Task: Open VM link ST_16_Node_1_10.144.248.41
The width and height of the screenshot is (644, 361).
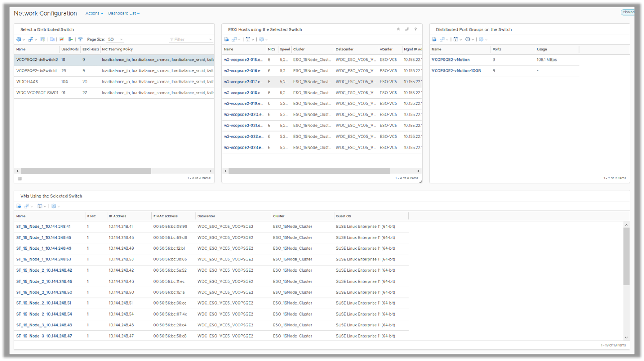Action: click(43, 227)
